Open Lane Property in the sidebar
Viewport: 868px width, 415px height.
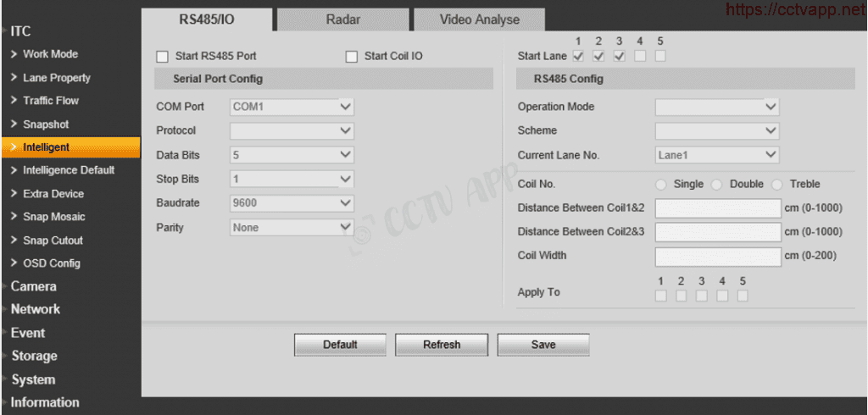56,78
